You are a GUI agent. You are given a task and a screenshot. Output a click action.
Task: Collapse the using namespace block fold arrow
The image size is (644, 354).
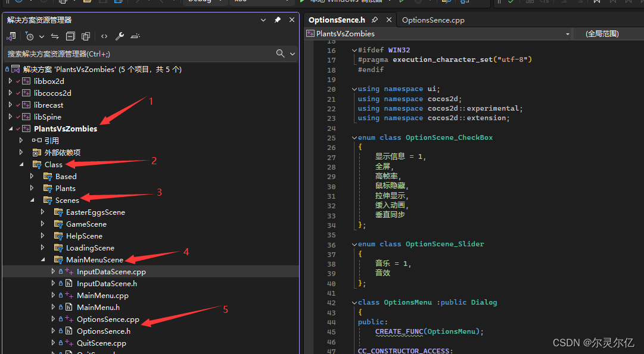[354, 89]
